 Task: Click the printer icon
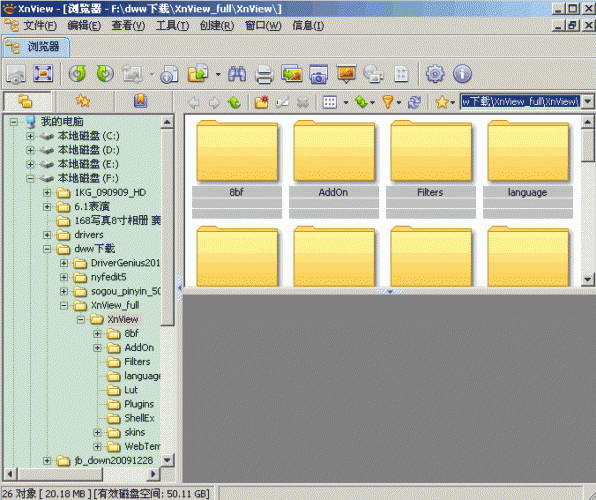click(x=264, y=74)
